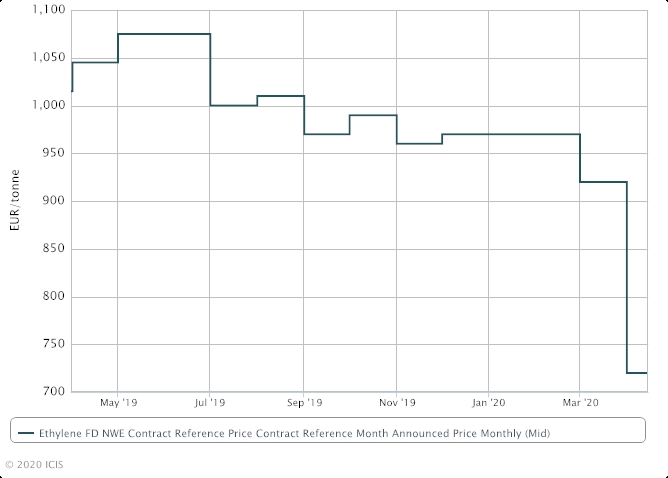
Task: Click the lowest price segment at 720
Action: click(637, 373)
